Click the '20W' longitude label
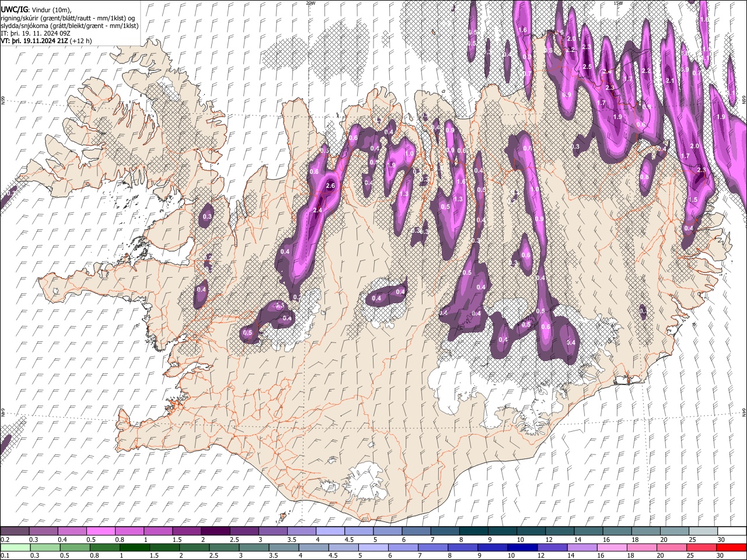747x560 pixels. (x=310, y=3)
